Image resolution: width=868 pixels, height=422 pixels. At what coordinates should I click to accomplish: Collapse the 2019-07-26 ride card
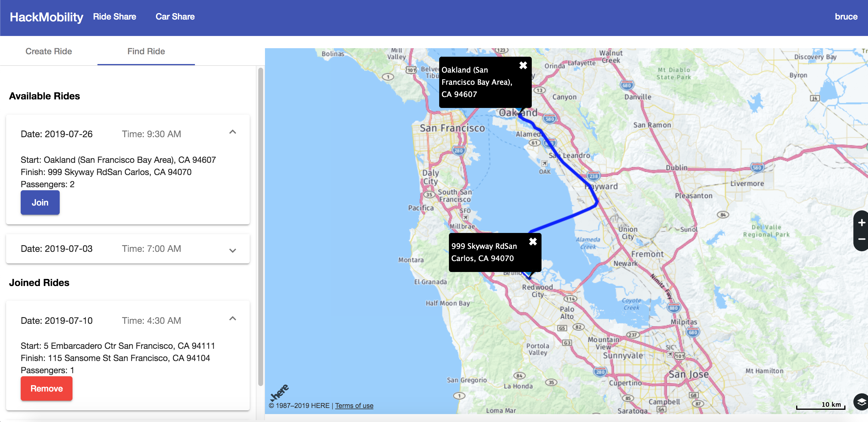pyautogui.click(x=232, y=132)
